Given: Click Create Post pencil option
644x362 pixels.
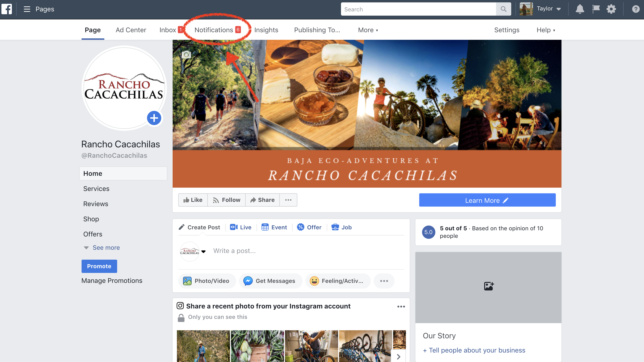Looking at the screenshot, I should [x=199, y=227].
